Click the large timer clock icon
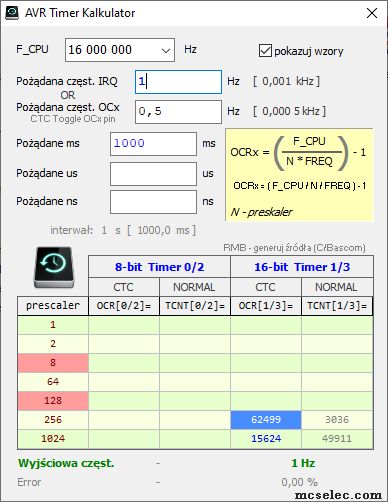388x502 pixels. point(54,267)
